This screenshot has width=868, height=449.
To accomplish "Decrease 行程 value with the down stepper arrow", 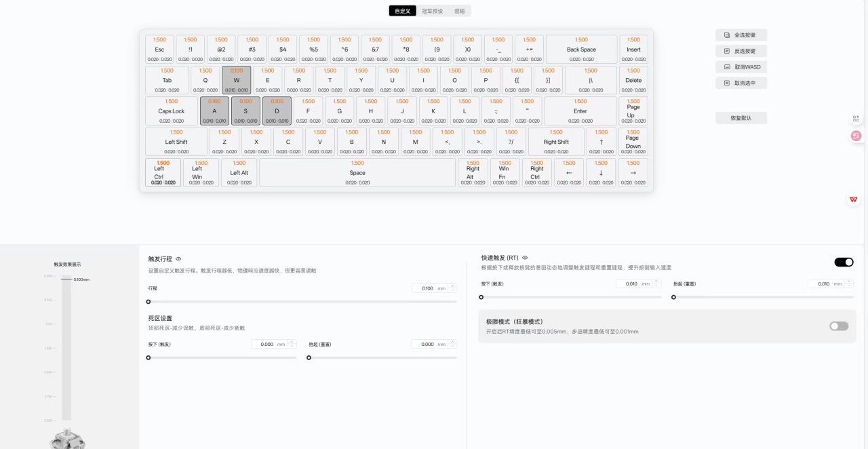I will [x=453, y=291].
